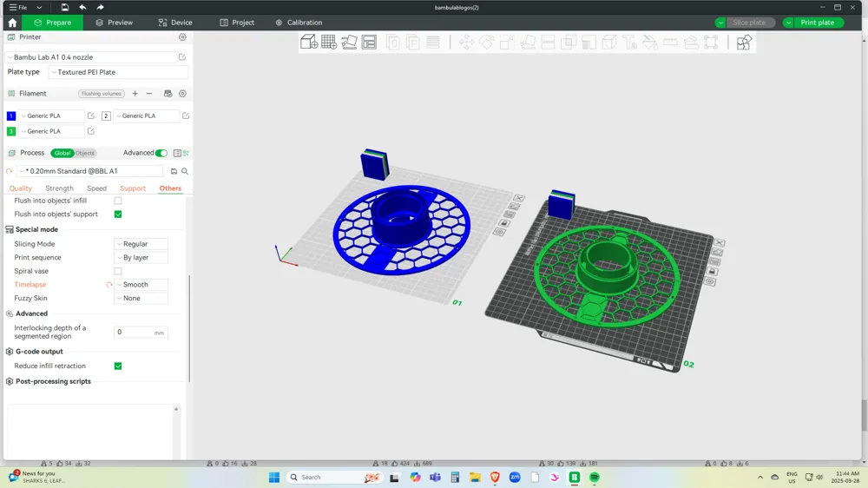Select the Support painting tool

[589, 42]
